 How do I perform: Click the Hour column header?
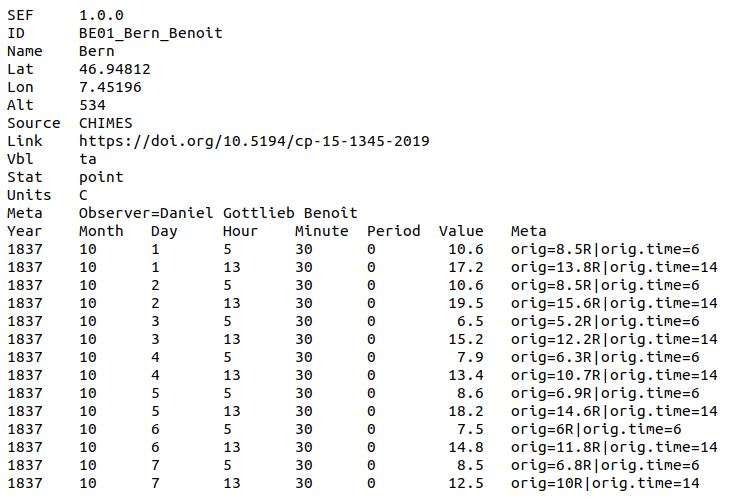[240, 231]
